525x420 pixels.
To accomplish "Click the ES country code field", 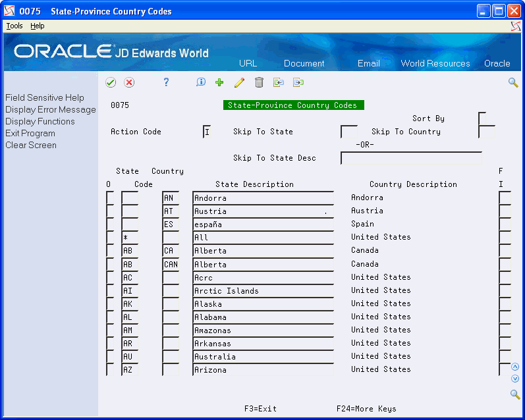I will (x=171, y=224).
